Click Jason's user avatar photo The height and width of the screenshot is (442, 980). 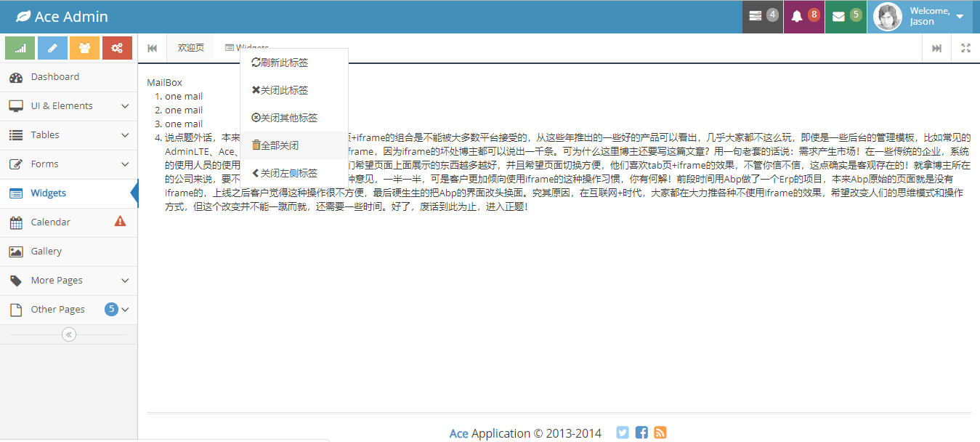888,17
